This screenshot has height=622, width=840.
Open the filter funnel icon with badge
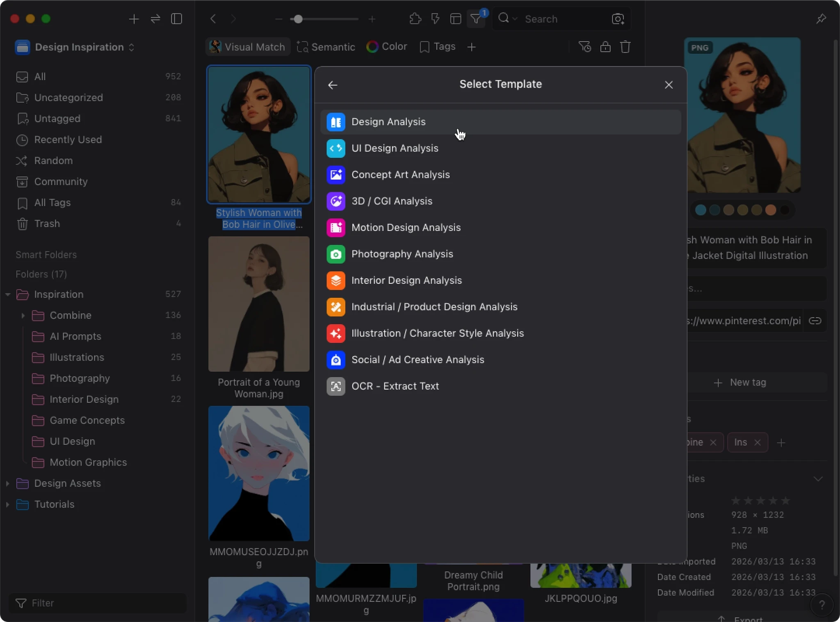pyautogui.click(x=476, y=19)
